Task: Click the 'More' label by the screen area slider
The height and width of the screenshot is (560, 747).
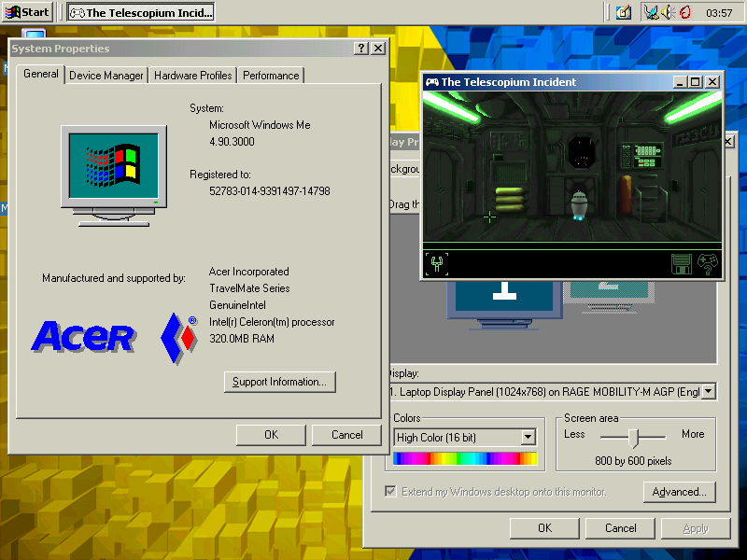Action: pyautogui.click(x=693, y=434)
